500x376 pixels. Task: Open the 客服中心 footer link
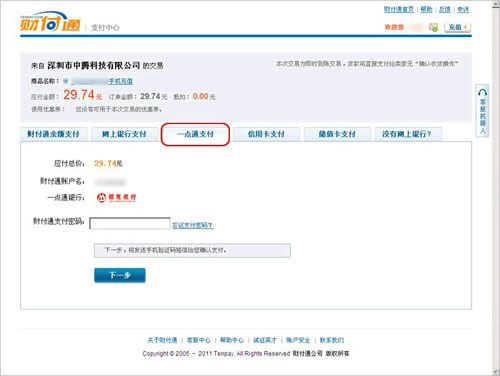tap(199, 340)
